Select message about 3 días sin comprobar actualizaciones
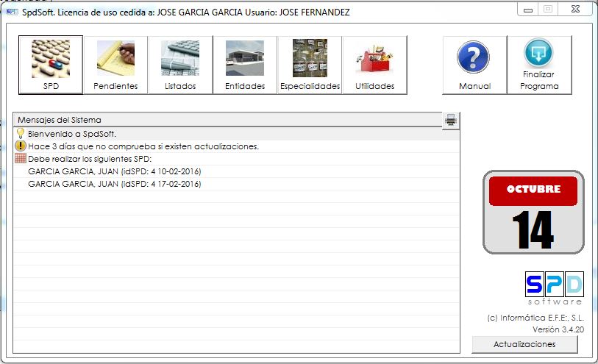 click(236, 146)
